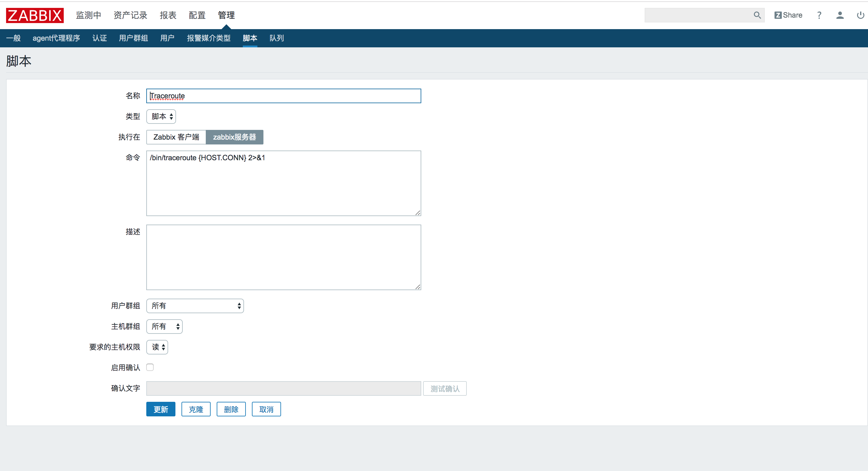Click into the 描述 textarea
The width and height of the screenshot is (868, 471).
284,257
